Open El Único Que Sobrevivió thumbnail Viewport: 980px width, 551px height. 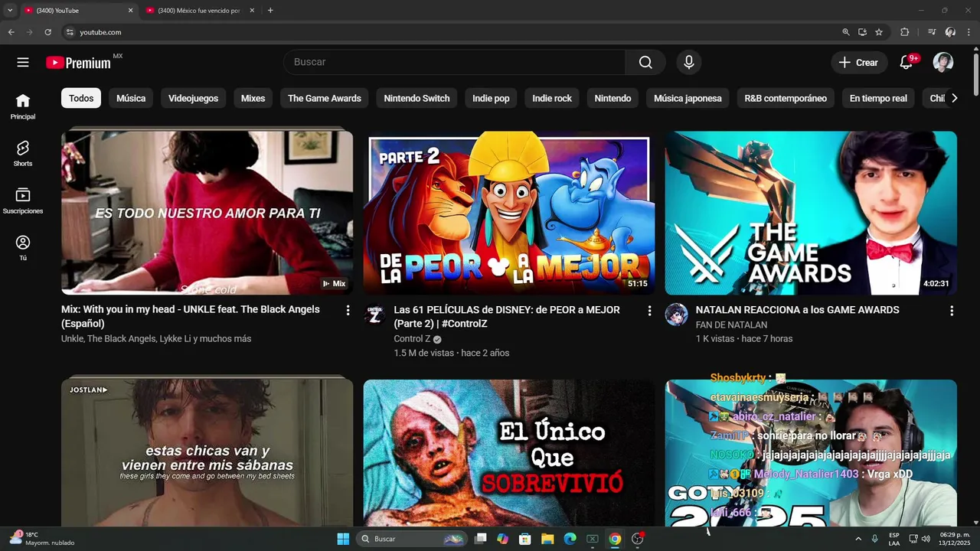pyautogui.click(x=509, y=453)
